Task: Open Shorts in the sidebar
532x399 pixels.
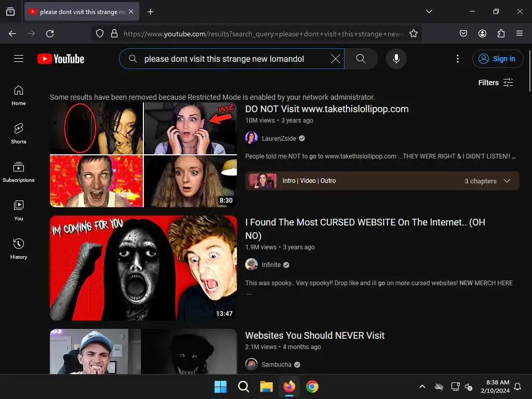Action: (x=19, y=134)
